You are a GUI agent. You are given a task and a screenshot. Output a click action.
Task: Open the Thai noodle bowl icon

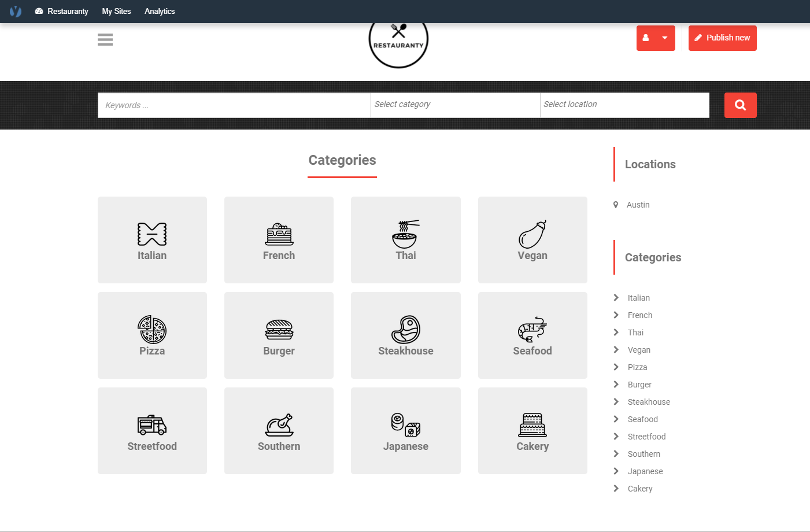point(406,234)
